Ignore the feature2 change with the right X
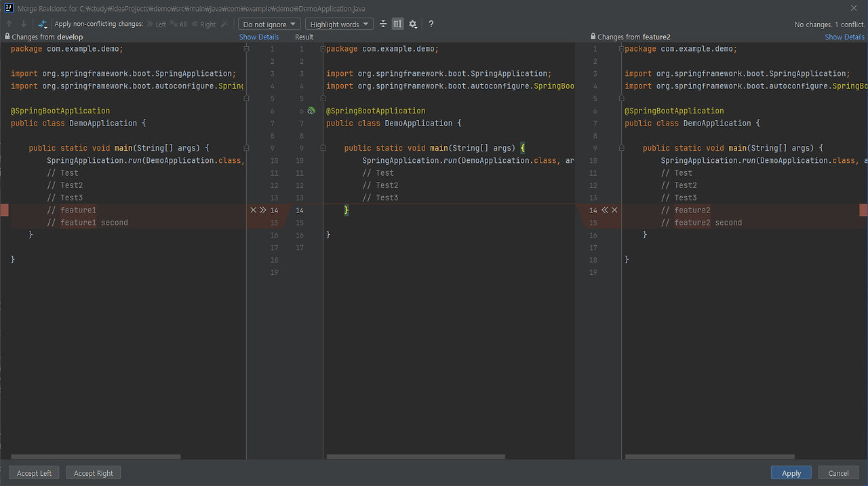868x486 pixels. pos(614,210)
